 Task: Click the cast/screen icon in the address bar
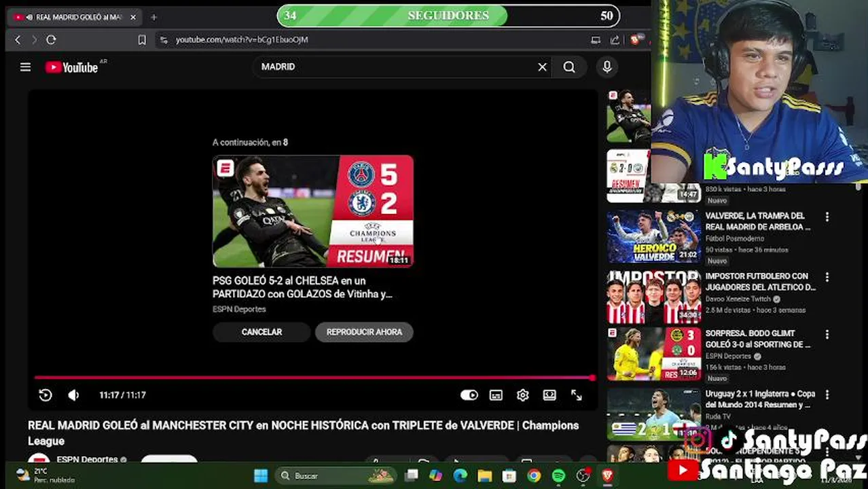(596, 40)
